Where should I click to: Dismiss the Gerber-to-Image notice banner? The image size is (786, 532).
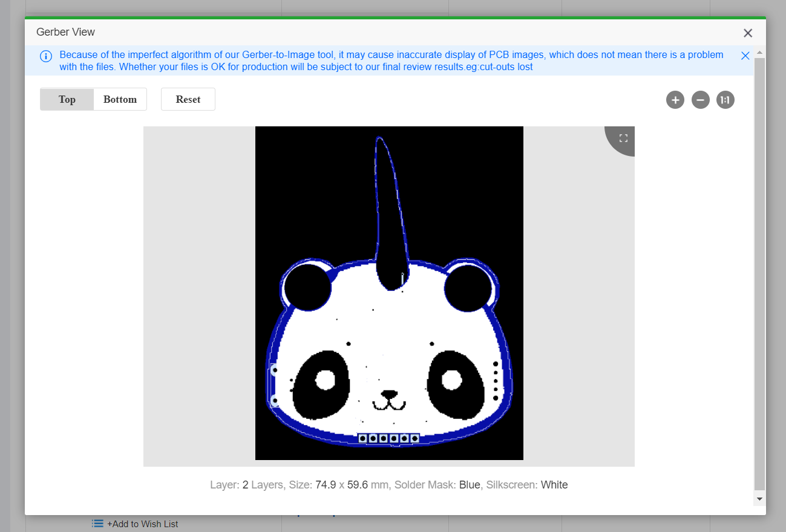tap(745, 55)
